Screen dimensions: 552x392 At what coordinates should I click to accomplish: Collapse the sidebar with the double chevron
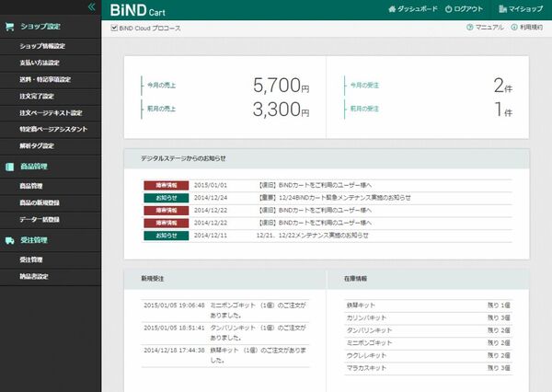(x=91, y=6)
